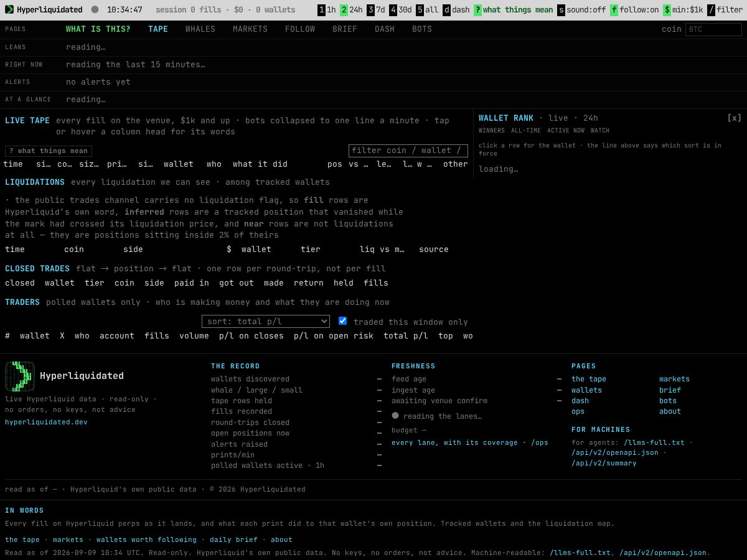Viewport: 747px width, 560px height.
Task: Select WINNERS sort in Wallet Rank
Action: point(492,131)
